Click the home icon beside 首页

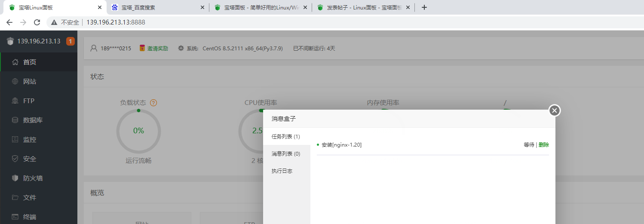pyautogui.click(x=15, y=62)
